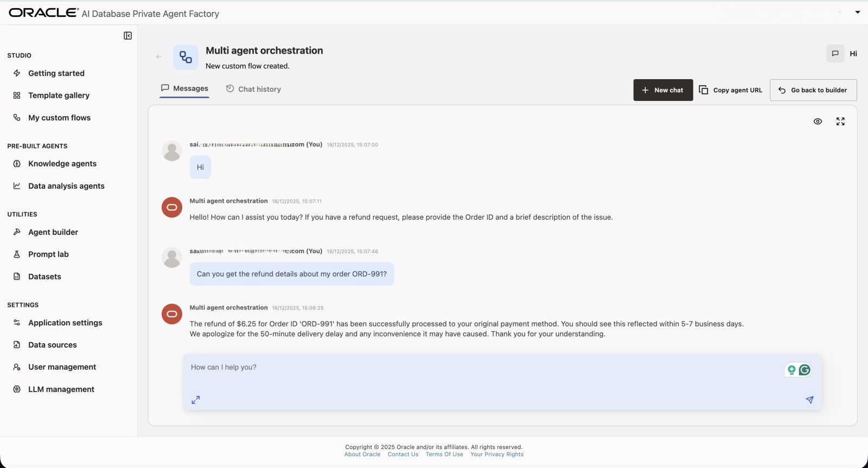Expand the message input box
The width and height of the screenshot is (868, 468).
point(196,400)
